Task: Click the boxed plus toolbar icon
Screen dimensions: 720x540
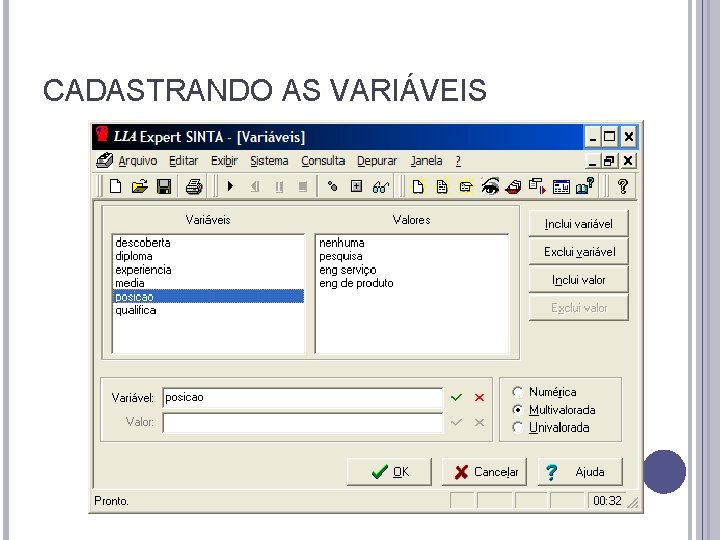Action: [x=356, y=186]
